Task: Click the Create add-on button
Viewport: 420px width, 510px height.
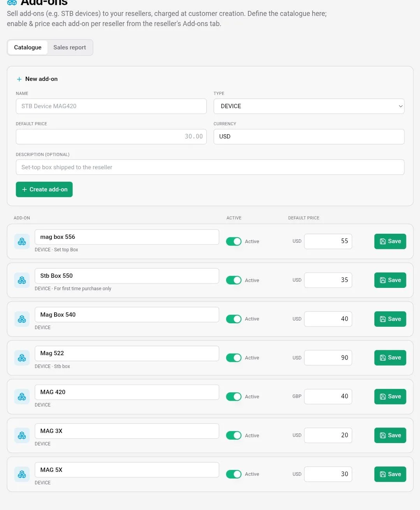Action: click(44, 189)
